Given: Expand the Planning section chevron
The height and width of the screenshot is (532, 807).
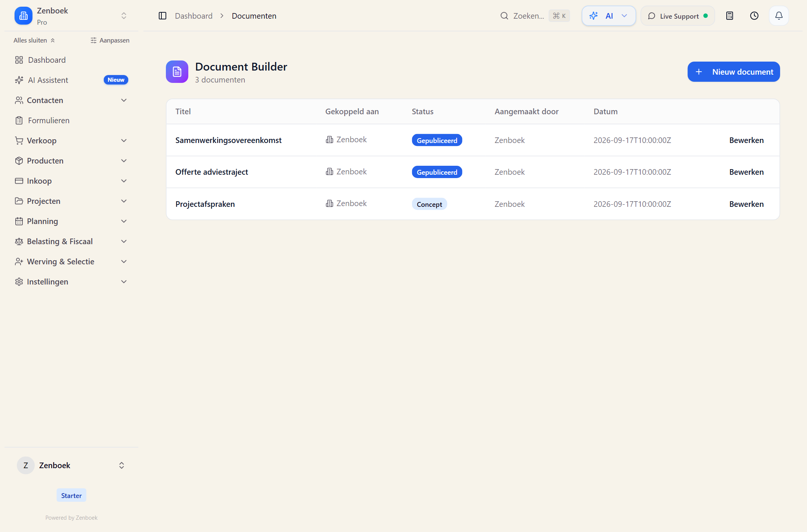Looking at the screenshot, I should coord(124,221).
